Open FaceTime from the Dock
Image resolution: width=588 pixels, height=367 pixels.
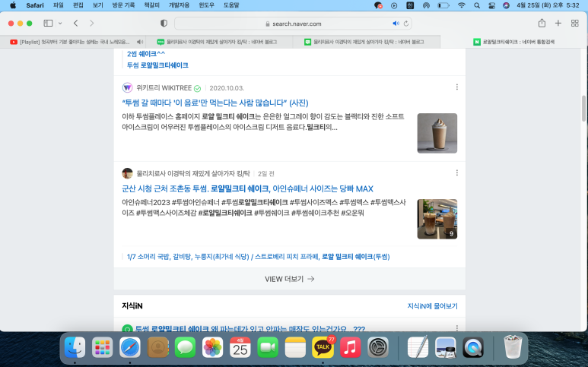268,347
